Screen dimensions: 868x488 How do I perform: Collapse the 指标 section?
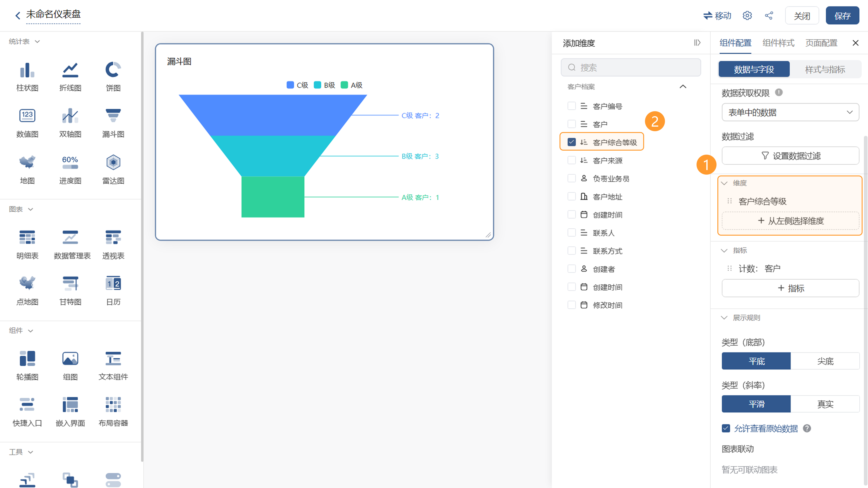tap(724, 250)
